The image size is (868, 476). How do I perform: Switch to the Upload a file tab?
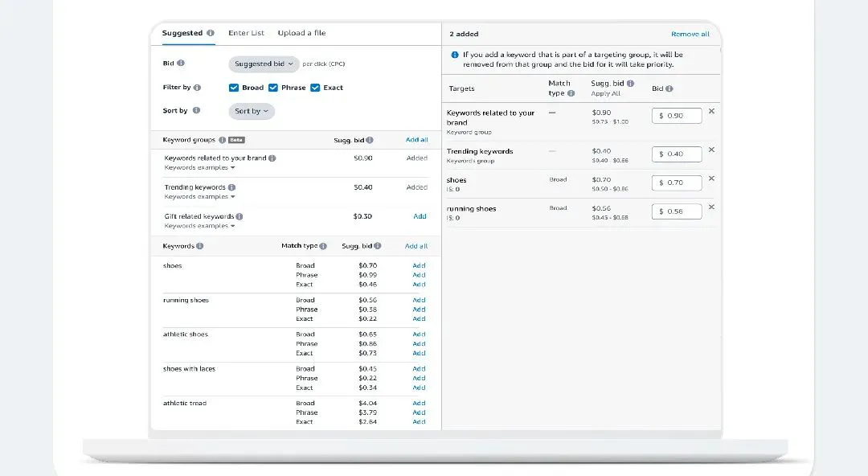[x=301, y=33]
